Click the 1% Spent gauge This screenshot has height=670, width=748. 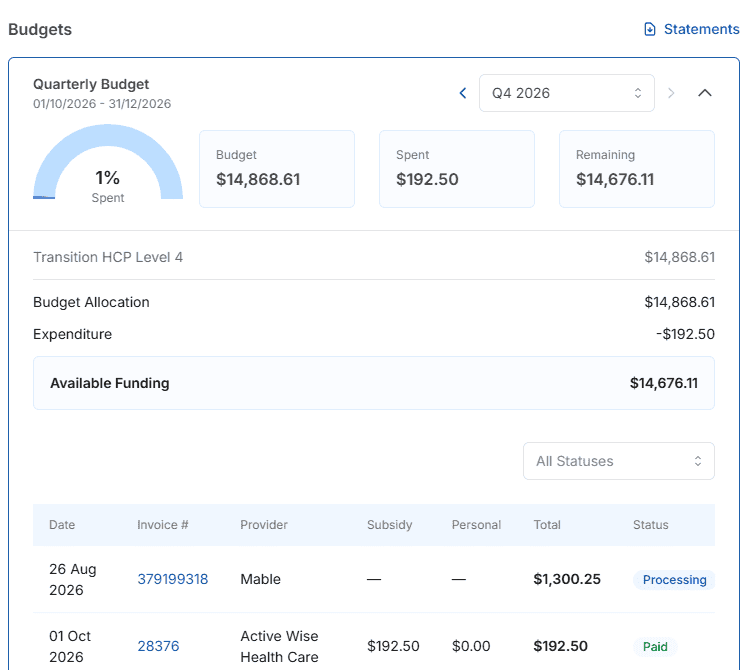(108, 165)
